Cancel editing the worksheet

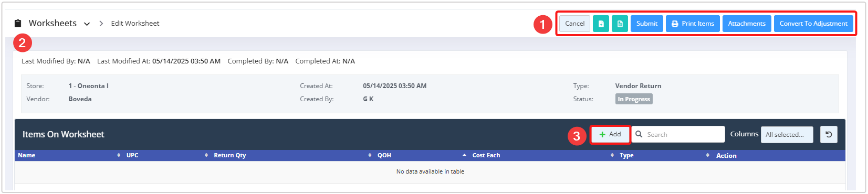coord(574,24)
